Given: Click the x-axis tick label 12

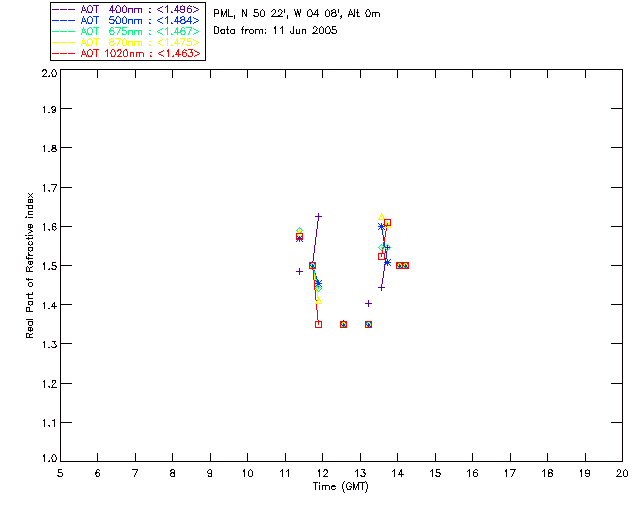Looking at the screenshot, I should pos(322,473).
